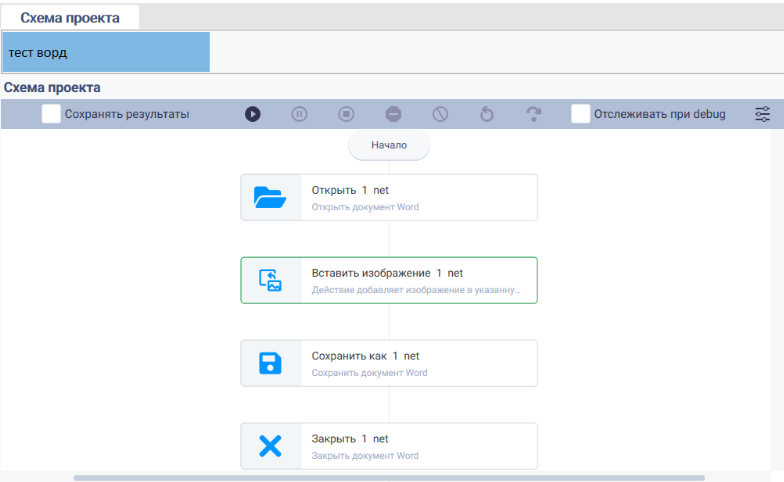Select the Сохранить как 1 net title
The image size is (784, 482).
pos(365,356)
